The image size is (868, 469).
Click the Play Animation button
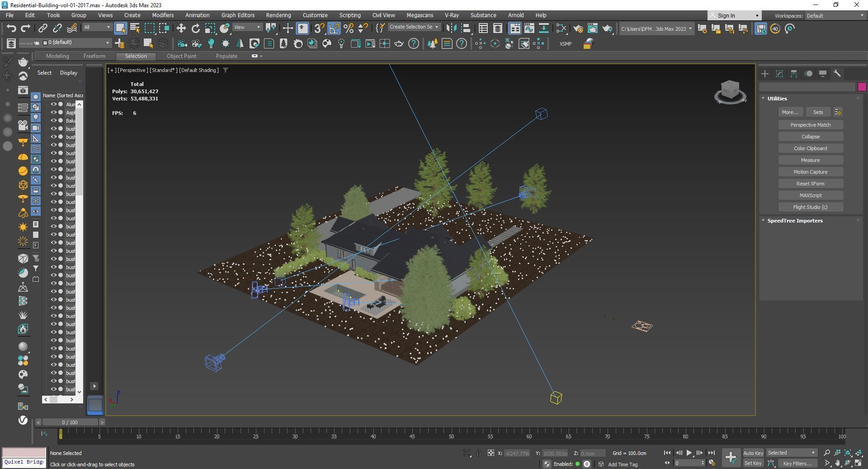[x=689, y=453]
